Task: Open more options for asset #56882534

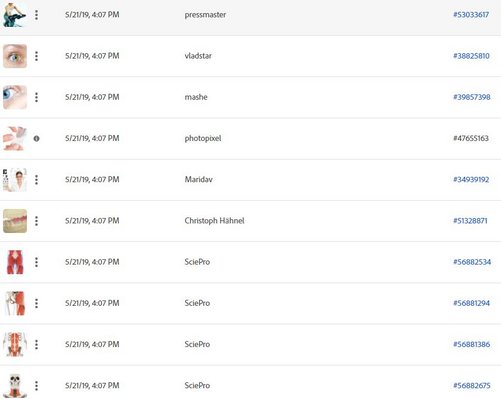Action: tap(36, 262)
